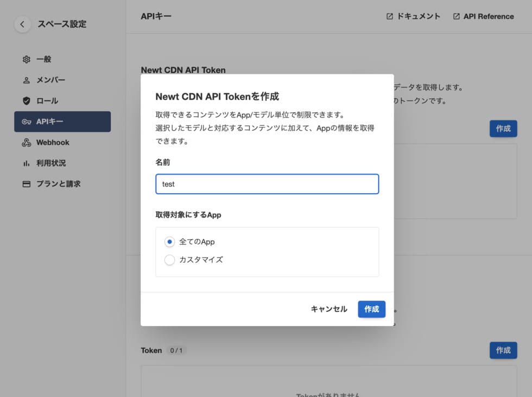Click the card icon beside プランと請求
The height and width of the screenshot is (397, 532).
[x=27, y=184]
